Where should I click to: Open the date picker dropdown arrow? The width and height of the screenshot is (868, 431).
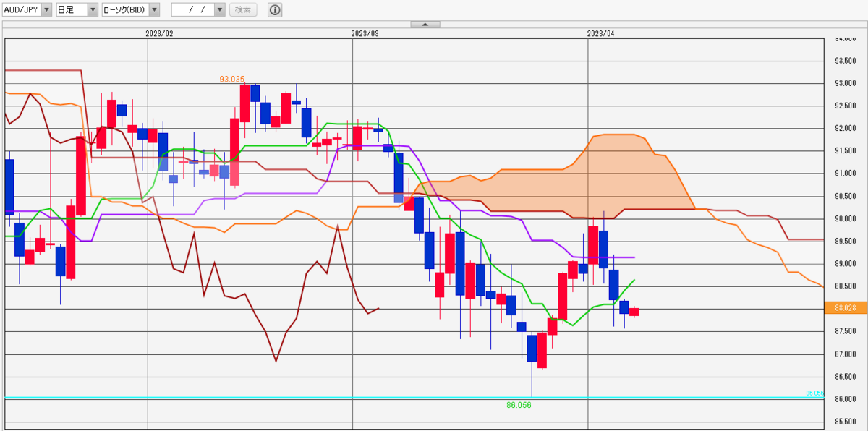[220, 9]
